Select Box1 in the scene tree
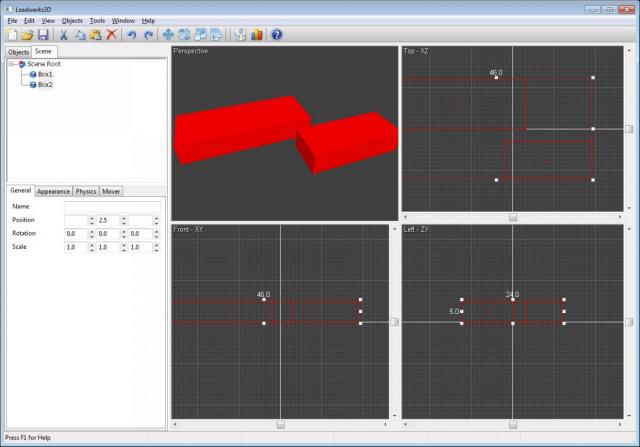Image resolution: width=640 pixels, height=447 pixels. (45, 74)
